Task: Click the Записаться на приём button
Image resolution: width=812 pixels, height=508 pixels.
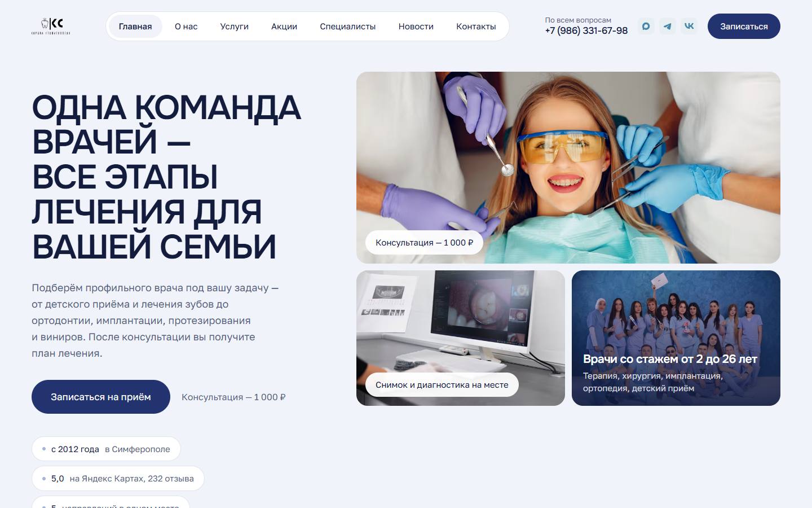Action: tap(101, 397)
